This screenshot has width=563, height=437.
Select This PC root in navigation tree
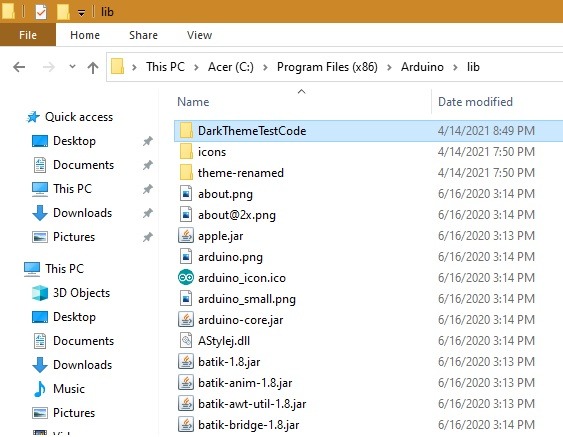pos(64,268)
